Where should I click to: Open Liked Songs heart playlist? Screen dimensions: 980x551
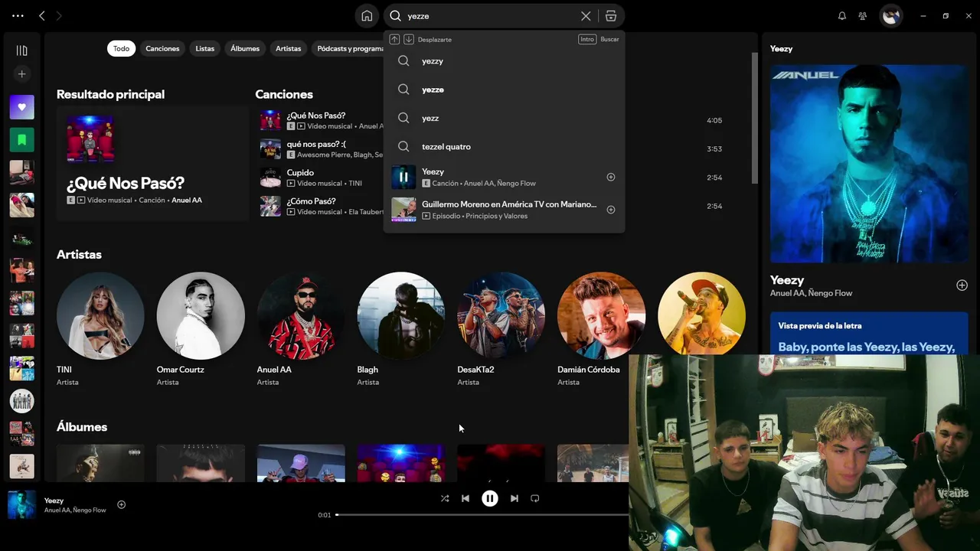click(21, 107)
